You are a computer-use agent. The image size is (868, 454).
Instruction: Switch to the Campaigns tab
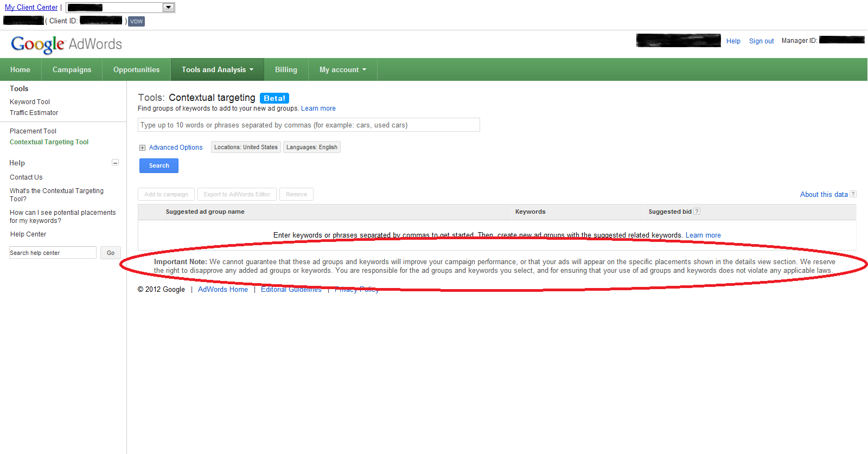tap(72, 69)
